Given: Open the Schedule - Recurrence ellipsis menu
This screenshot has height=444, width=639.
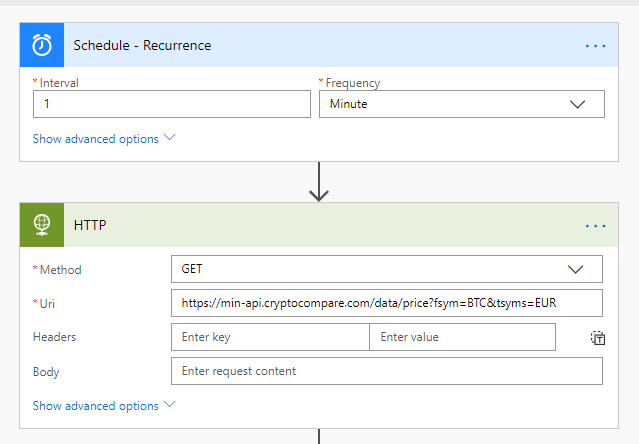Looking at the screenshot, I should (x=595, y=46).
